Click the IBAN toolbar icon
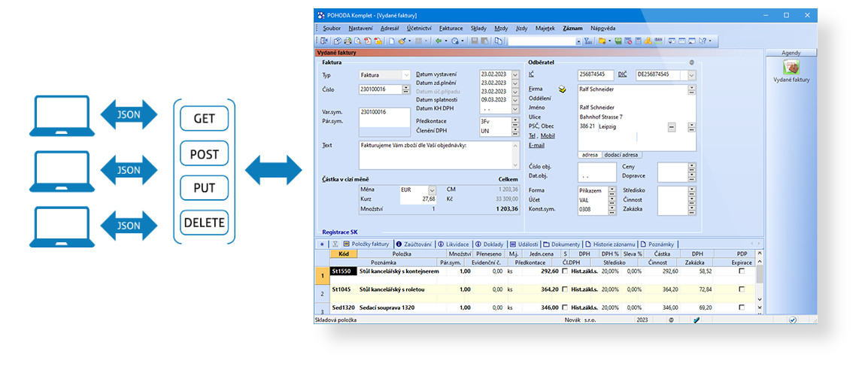Image resolution: width=868 pixels, height=376 pixels. 658,41
